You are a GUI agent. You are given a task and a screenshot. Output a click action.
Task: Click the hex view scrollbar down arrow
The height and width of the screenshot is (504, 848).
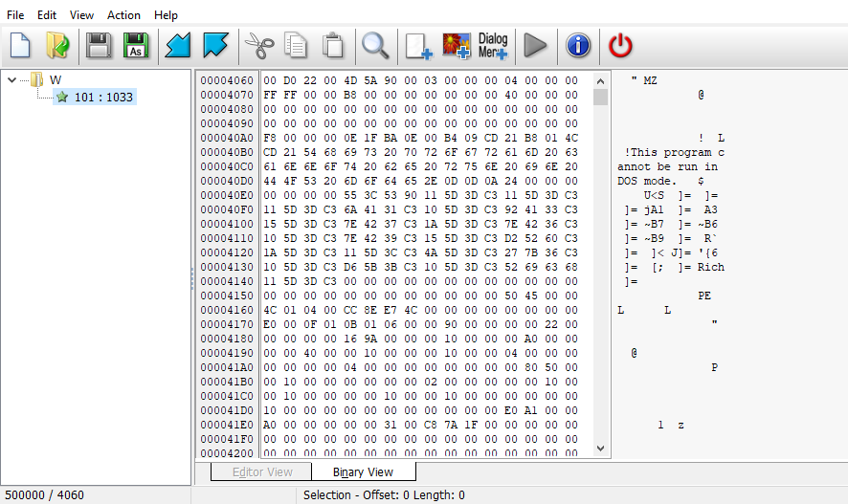click(601, 448)
